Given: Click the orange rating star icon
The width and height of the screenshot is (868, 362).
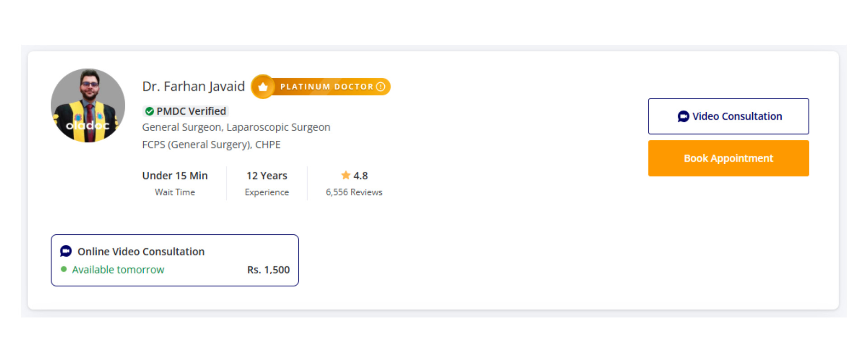Looking at the screenshot, I should pyautogui.click(x=346, y=175).
